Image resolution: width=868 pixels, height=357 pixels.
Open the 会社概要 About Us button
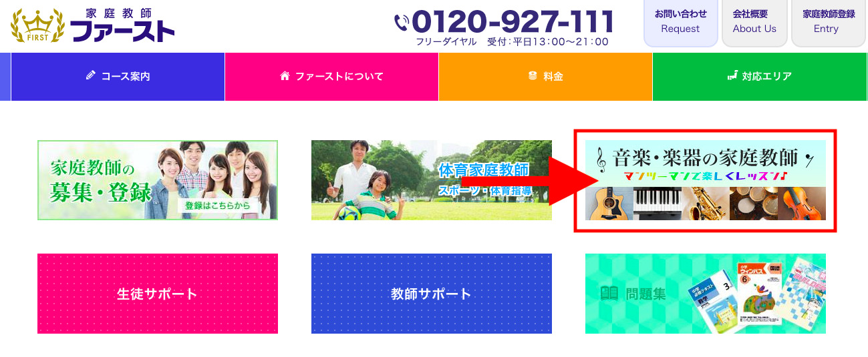pyautogui.click(x=754, y=22)
